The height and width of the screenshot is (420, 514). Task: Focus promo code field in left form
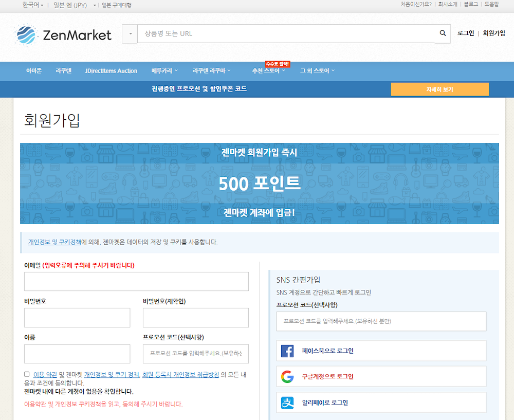tap(196, 354)
